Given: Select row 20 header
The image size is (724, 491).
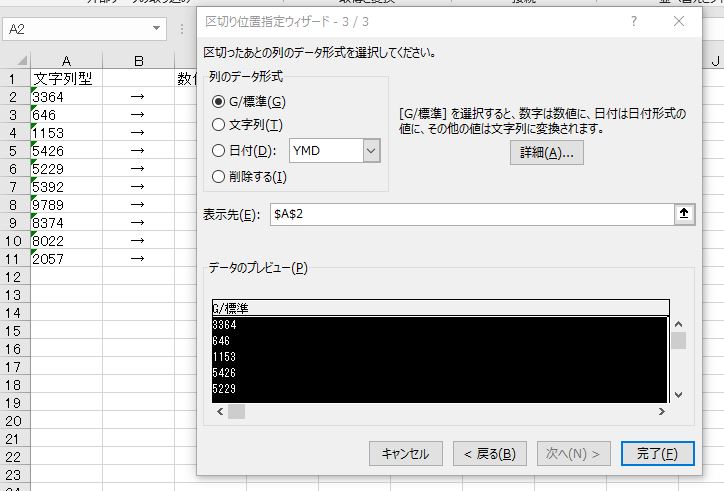Looking at the screenshot, I should click(x=14, y=421).
